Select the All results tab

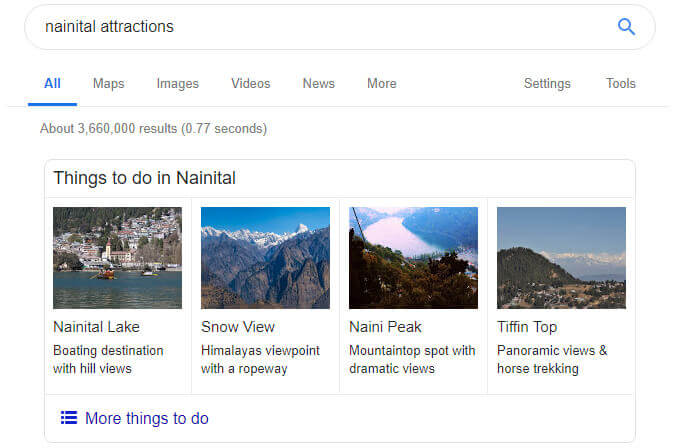coord(52,83)
